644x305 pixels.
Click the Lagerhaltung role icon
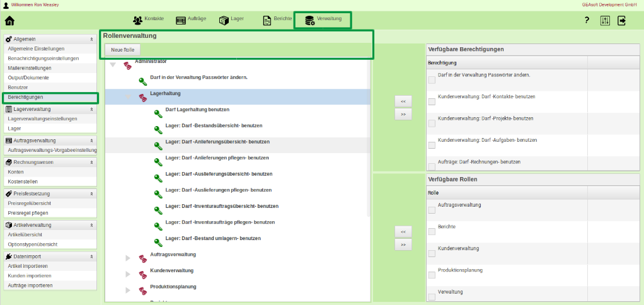[142, 96]
